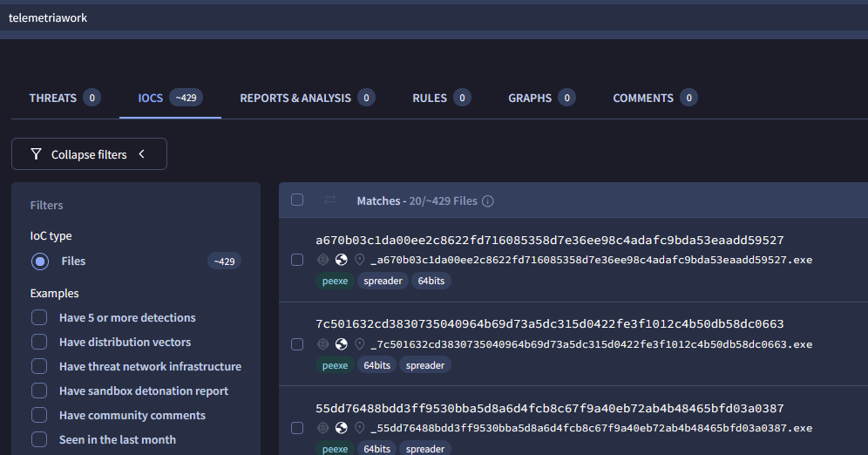Open hash 55dd76488bdd3ff9530b... link
The width and height of the screenshot is (868, 455).
point(550,409)
